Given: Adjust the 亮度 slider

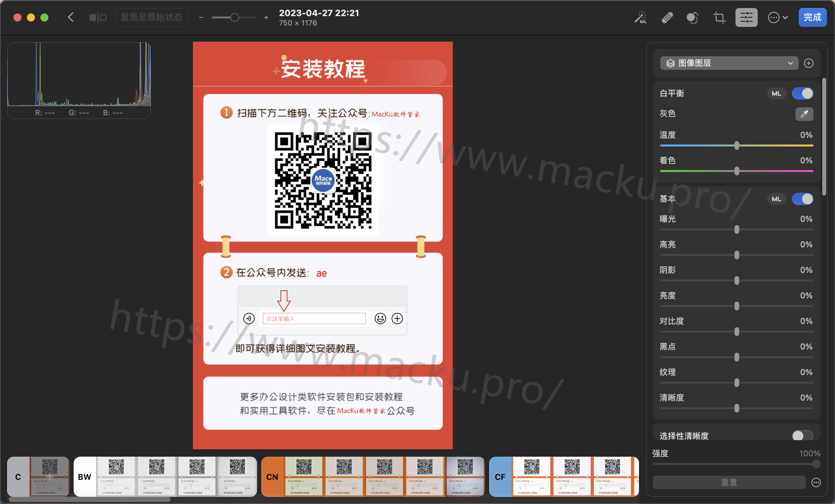Looking at the screenshot, I should (737, 306).
